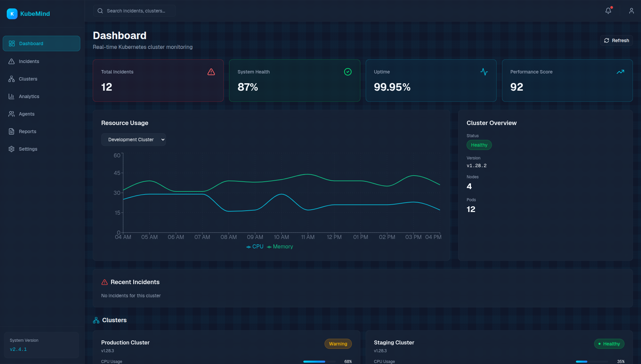Click the Agents people icon in sidebar
Screen dimensions: 641x364
11,114
